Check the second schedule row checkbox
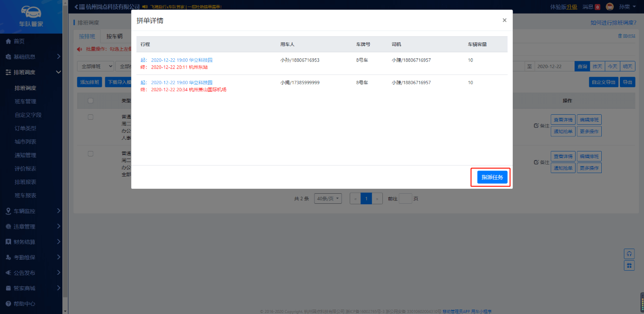Image resolution: width=644 pixels, height=314 pixels. (91, 153)
